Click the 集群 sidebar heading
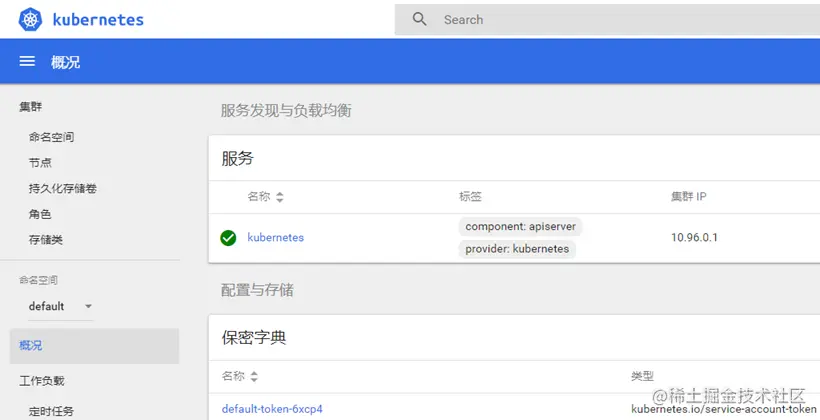Image resolution: width=820 pixels, height=420 pixels. [x=30, y=107]
